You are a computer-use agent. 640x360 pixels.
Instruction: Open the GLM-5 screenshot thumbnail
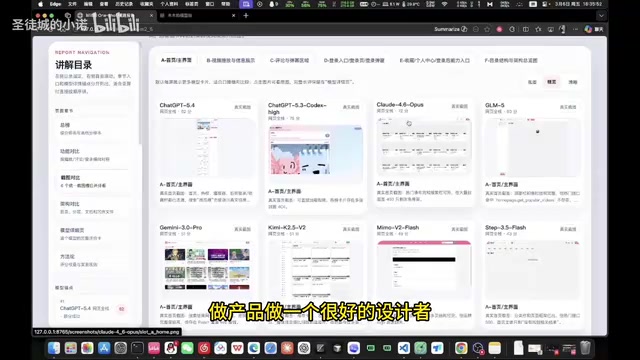pyautogui.click(x=532, y=148)
